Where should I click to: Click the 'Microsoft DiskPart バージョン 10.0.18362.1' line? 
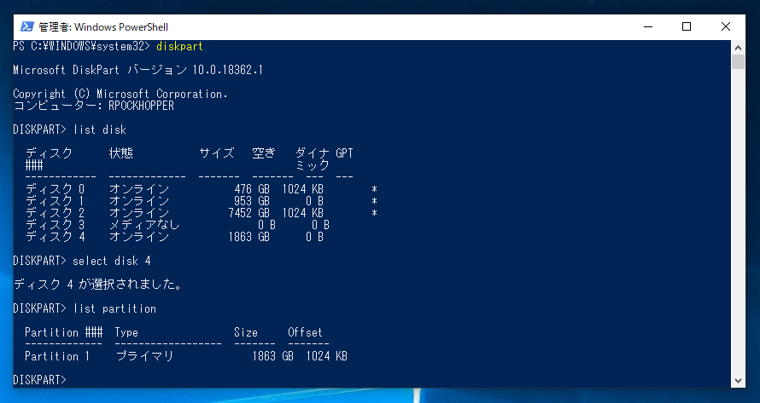click(138, 70)
